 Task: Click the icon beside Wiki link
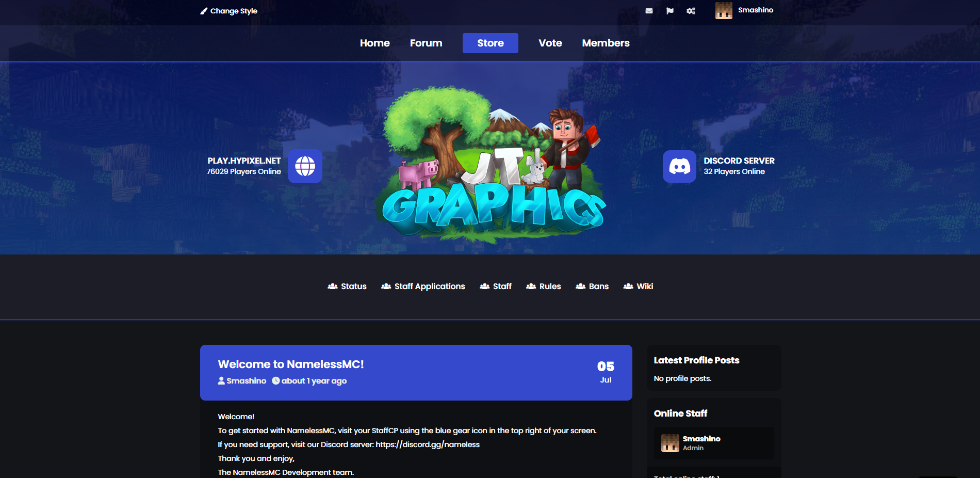click(628, 286)
